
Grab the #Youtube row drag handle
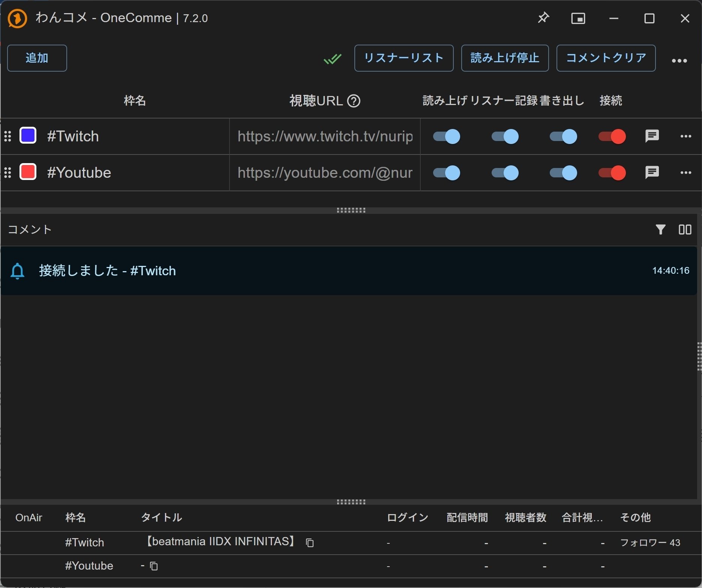coord(7,172)
